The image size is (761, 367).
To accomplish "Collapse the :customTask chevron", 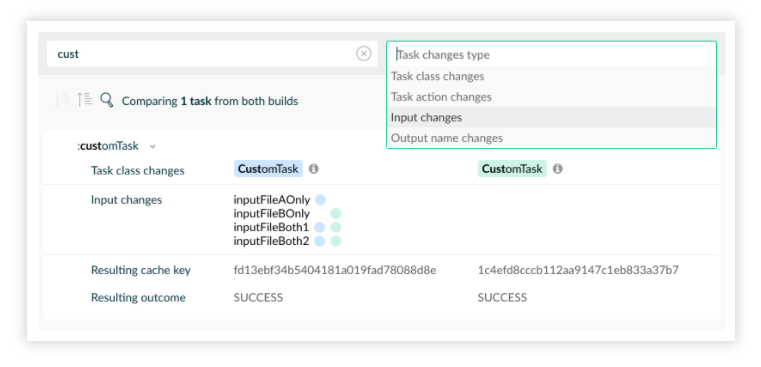I will tap(152, 146).
